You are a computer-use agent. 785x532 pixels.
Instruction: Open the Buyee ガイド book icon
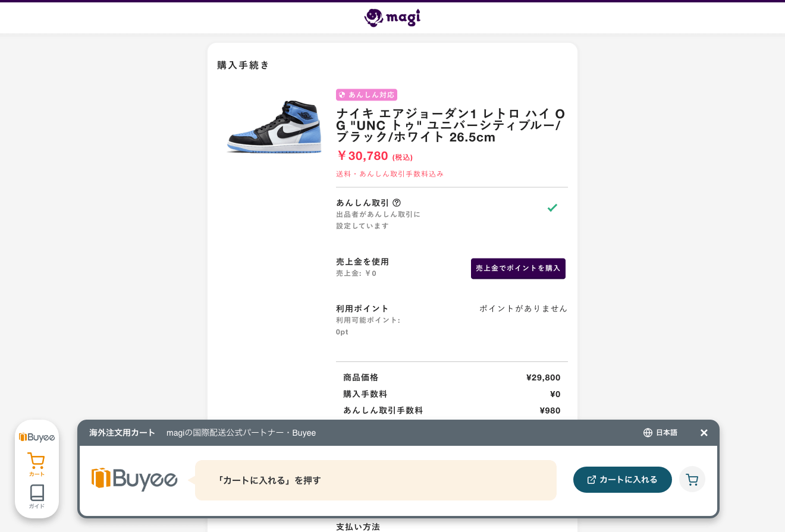click(x=37, y=496)
